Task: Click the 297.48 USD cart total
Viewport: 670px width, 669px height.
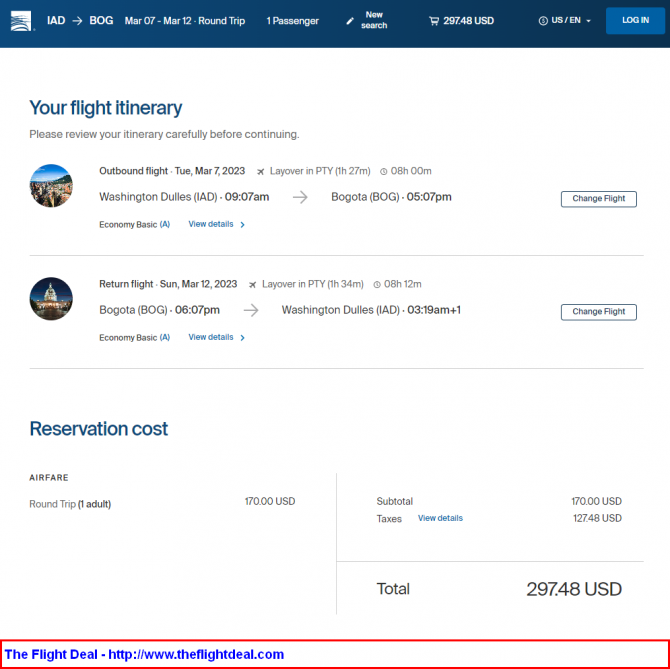Action: tap(468, 21)
